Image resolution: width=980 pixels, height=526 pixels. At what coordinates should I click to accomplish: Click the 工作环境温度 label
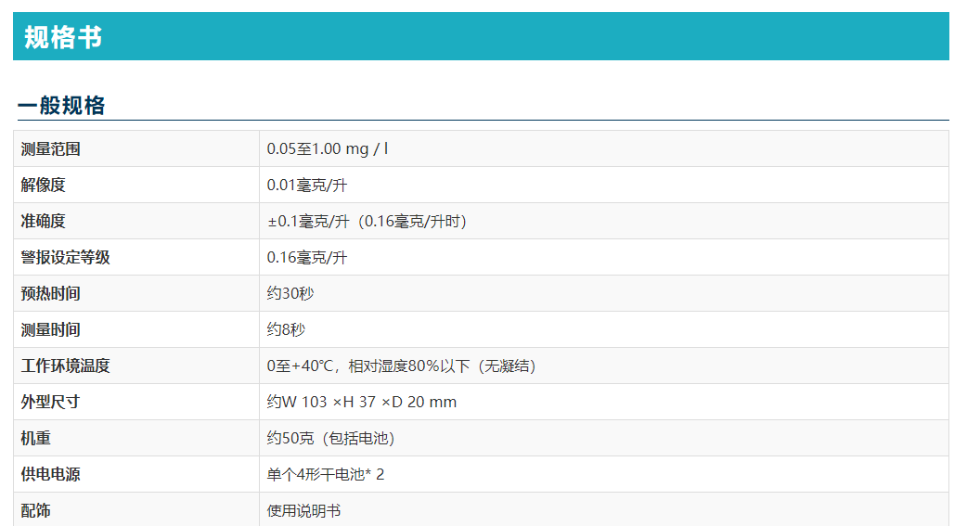66,366
